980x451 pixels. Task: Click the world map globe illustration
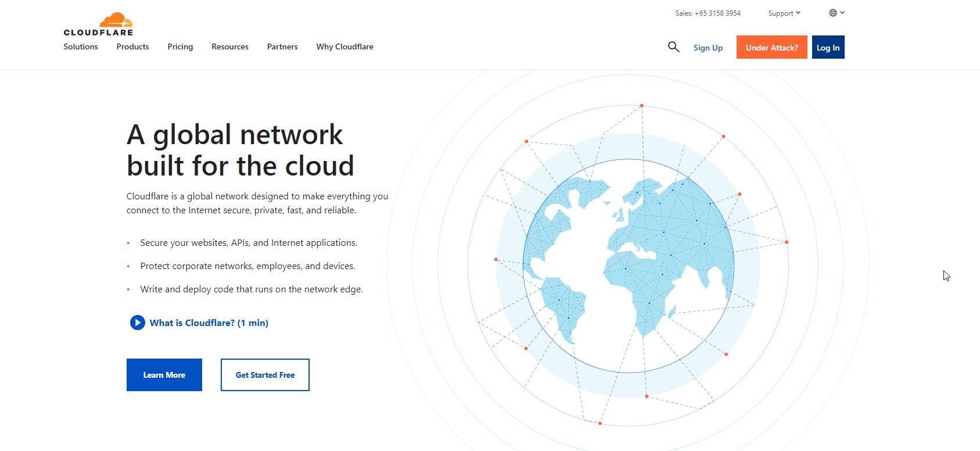coord(629,266)
